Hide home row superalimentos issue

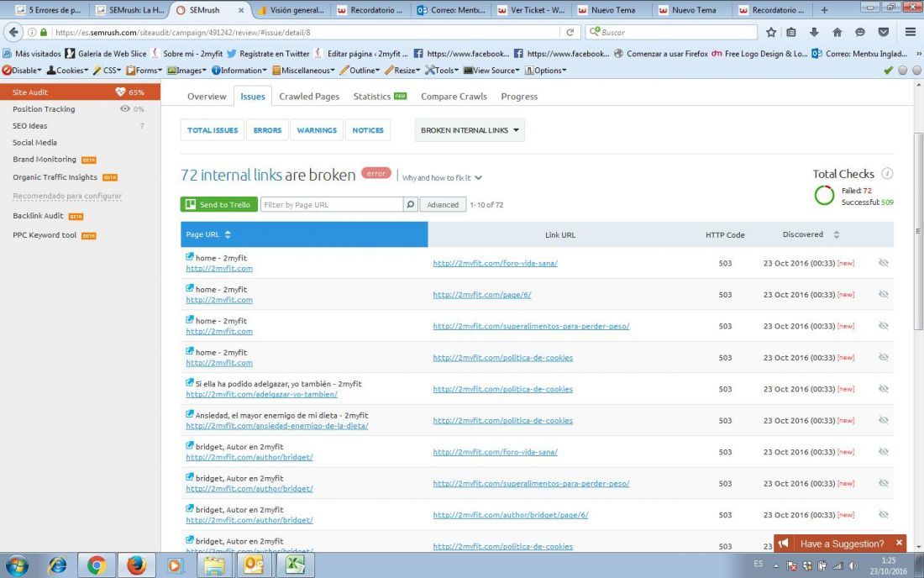point(884,326)
